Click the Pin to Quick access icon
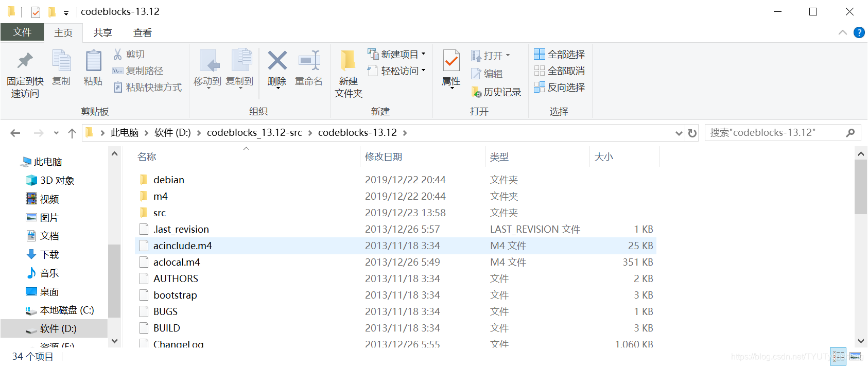The width and height of the screenshot is (868, 366). point(25,61)
